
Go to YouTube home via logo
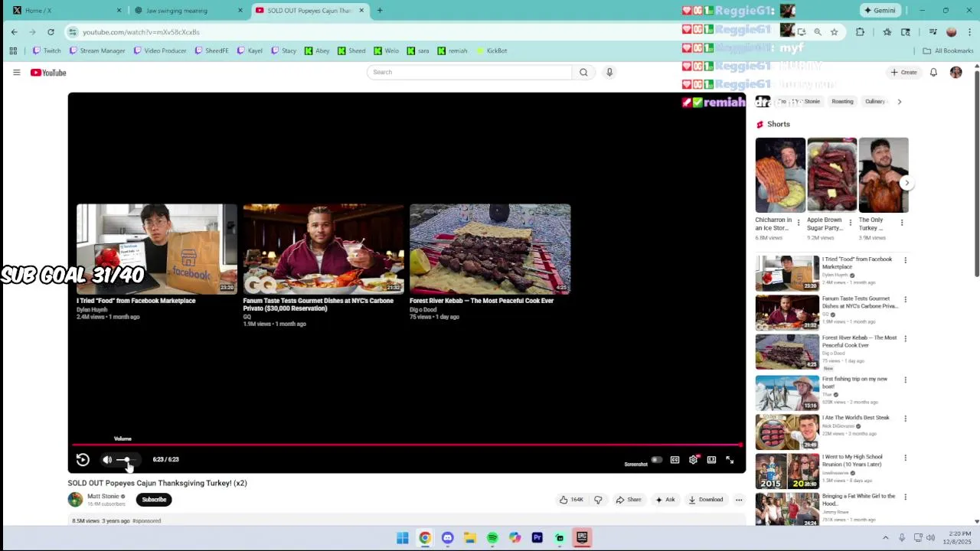(48, 73)
